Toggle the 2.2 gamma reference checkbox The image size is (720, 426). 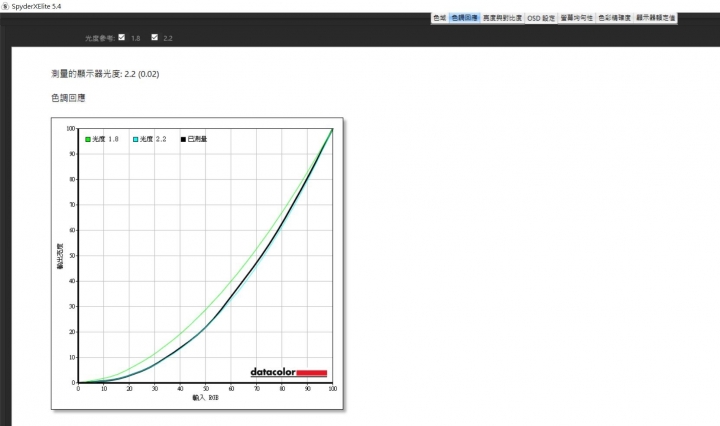point(154,37)
